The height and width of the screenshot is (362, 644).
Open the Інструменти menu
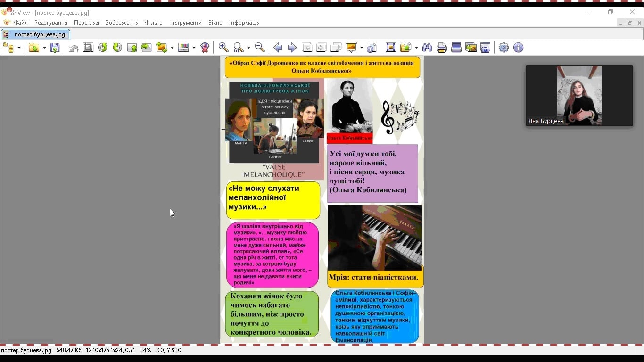coord(185,23)
